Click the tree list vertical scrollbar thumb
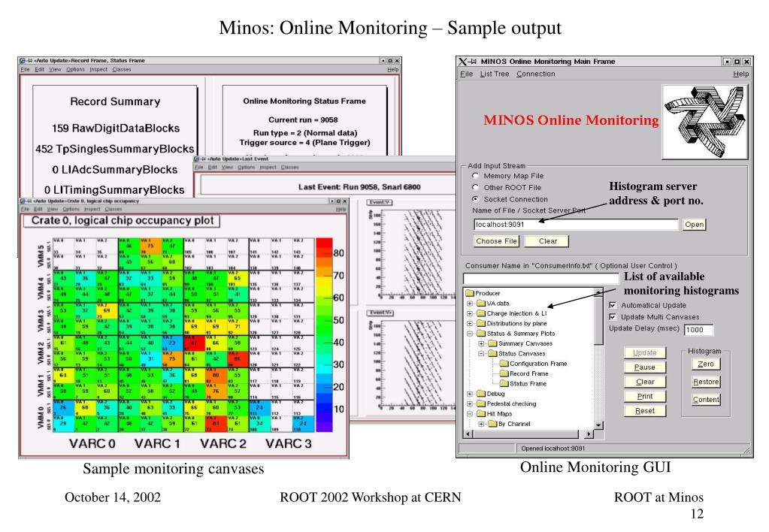 pyautogui.click(x=599, y=319)
